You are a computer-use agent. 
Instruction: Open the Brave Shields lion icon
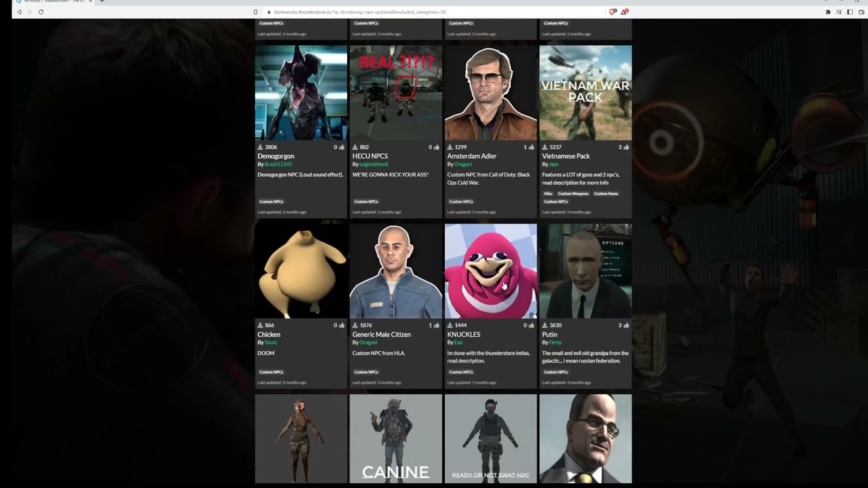tap(612, 12)
